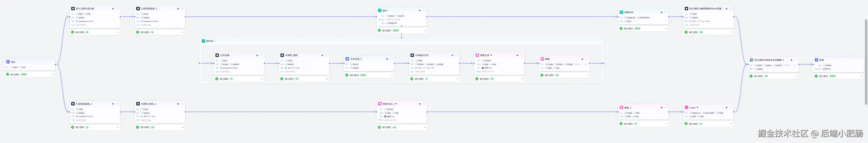This screenshot has height=143, width=868.
Task: Expand run result under 结束 node
Action: [x=861, y=76]
